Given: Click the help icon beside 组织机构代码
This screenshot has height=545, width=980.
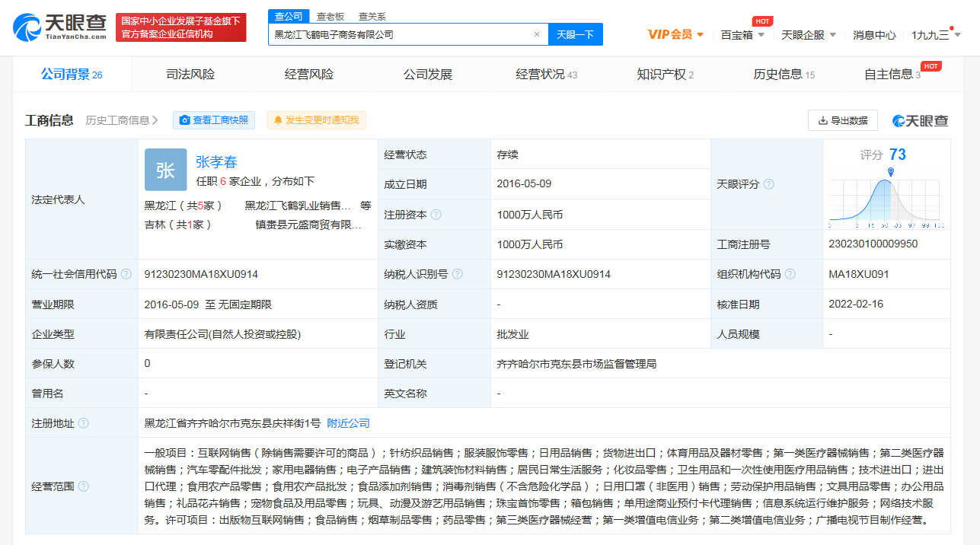Looking at the screenshot, I should pos(790,274).
